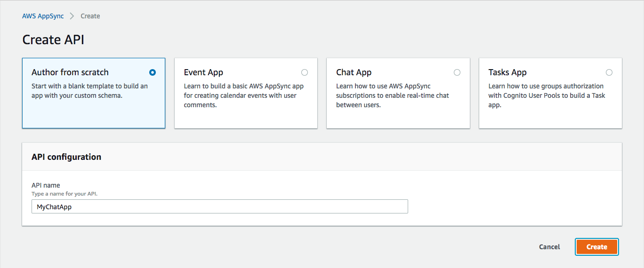Click the Event App title text
Viewport: 644px width, 268px height.
[x=203, y=72]
